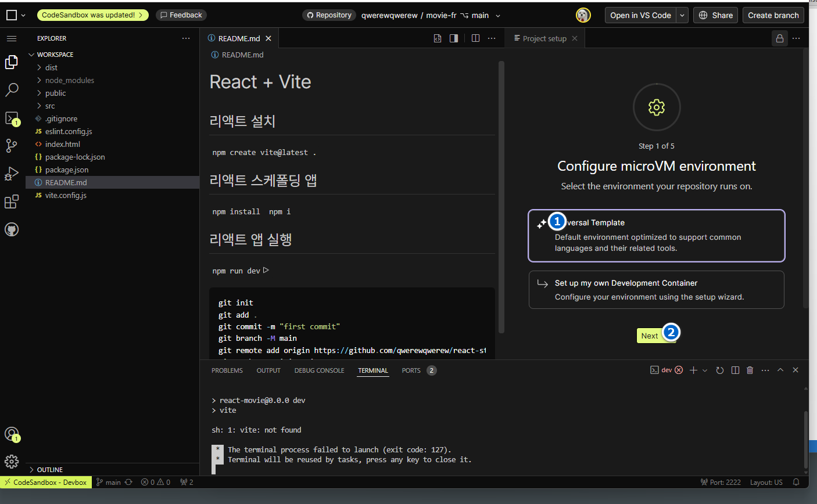This screenshot has height=504, width=817.
Task: Expand the OUTLINE section
Action: click(50, 470)
